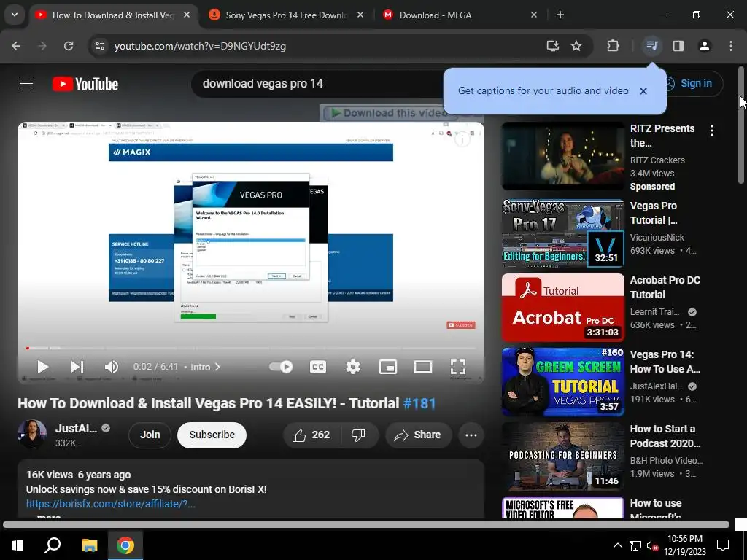The height and width of the screenshot is (560, 747).
Task: Show hidden system tray icons
Action: [617, 545]
